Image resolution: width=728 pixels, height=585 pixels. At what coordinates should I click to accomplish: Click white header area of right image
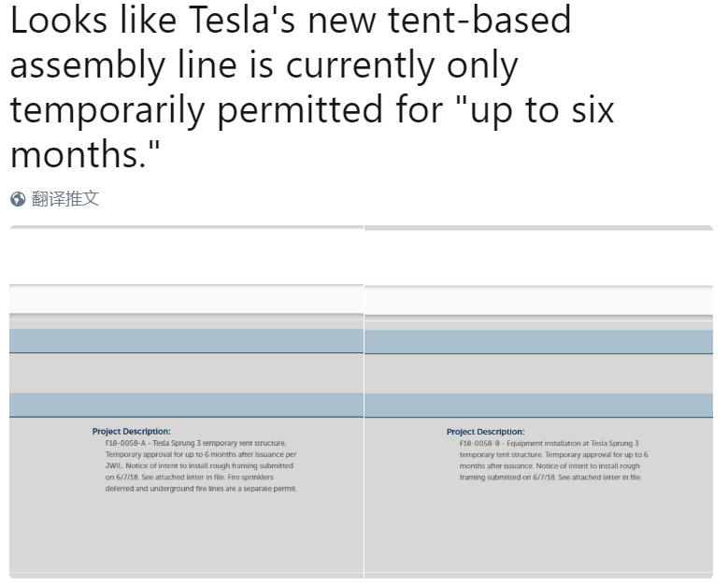tap(538, 258)
